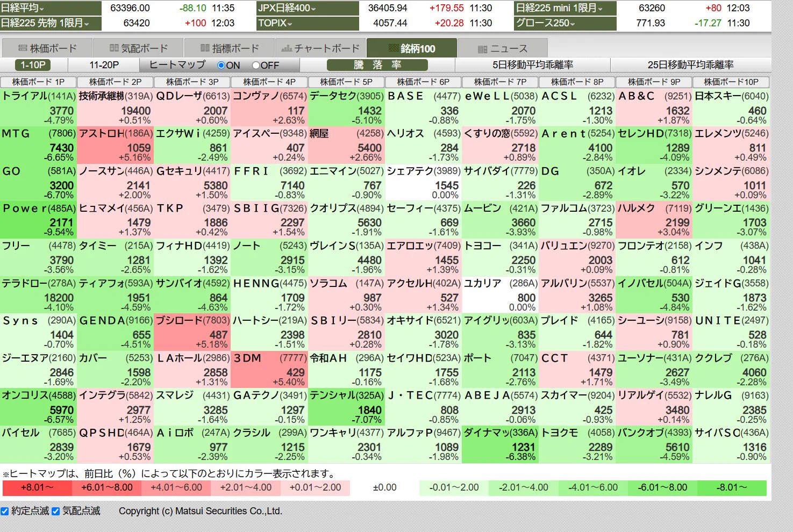Click the 株価ボード10P column header
The height and width of the screenshot is (532, 793).
pyautogui.click(x=731, y=82)
